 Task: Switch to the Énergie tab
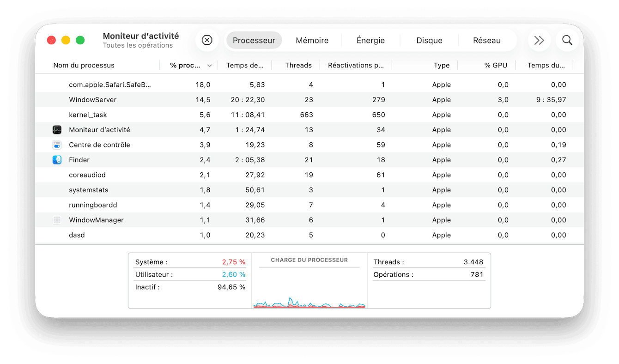pyautogui.click(x=370, y=40)
